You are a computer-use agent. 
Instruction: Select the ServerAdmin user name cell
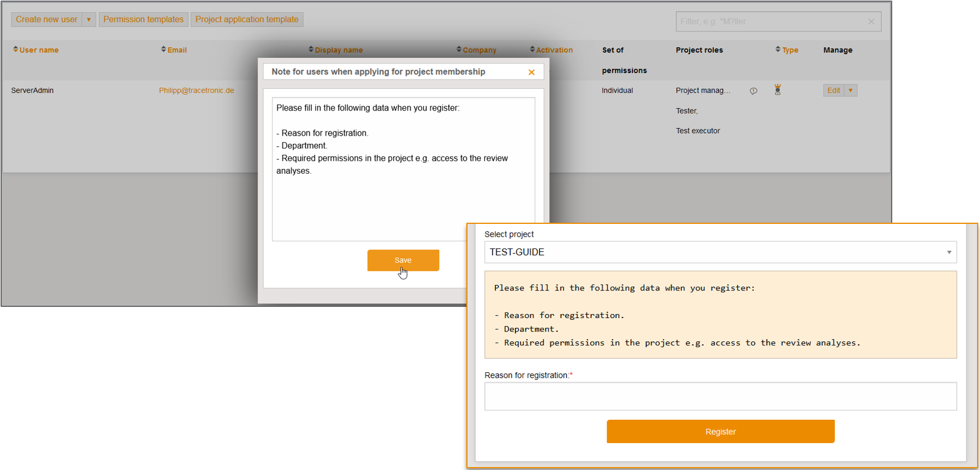tap(32, 91)
